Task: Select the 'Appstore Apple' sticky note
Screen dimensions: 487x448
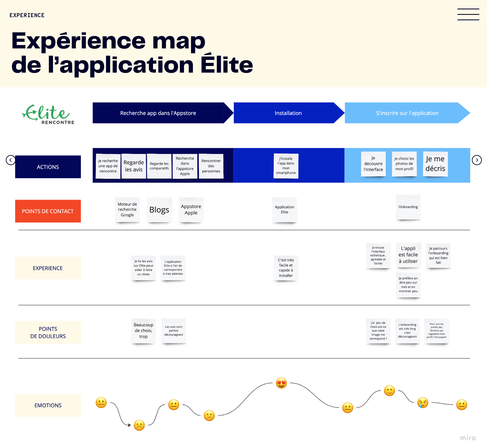Action: [191, 209]
